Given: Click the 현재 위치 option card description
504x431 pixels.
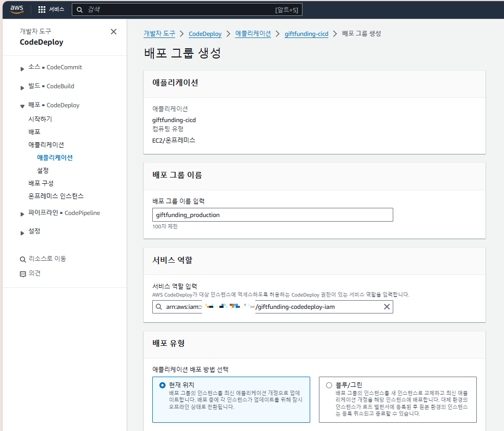Looking at the screenshot, I should [x=236, y=400].
